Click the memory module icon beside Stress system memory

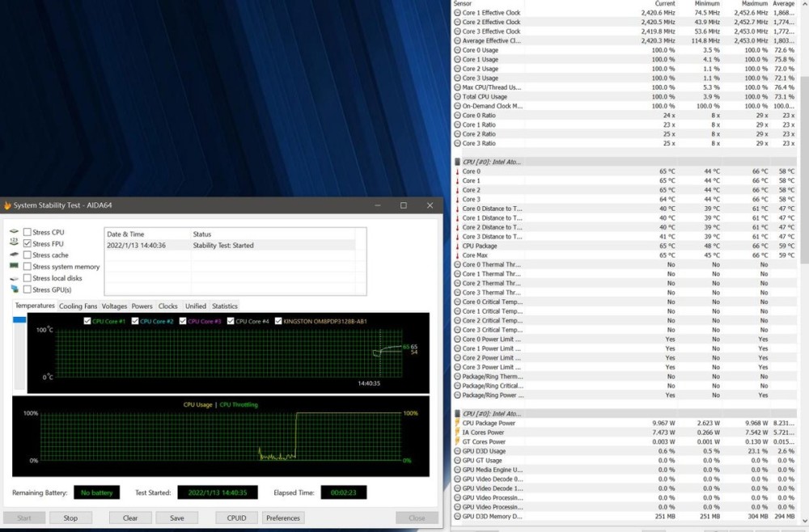pyautogui.click(x=14, y=266)
